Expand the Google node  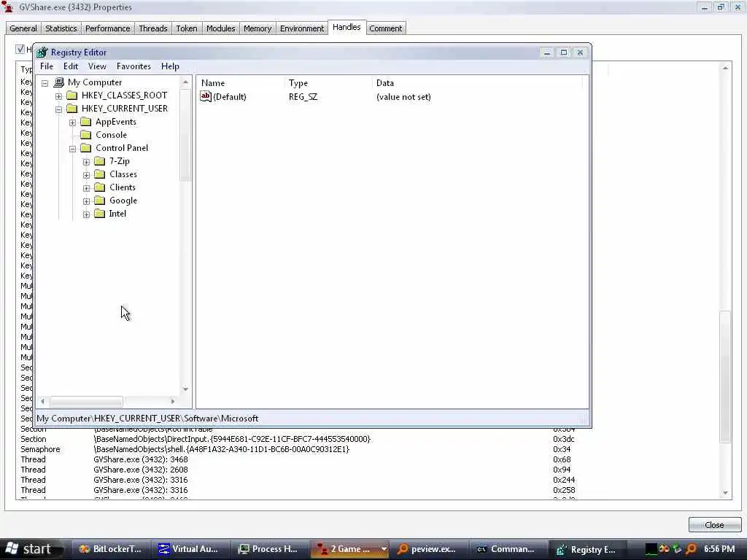point(86,201)
